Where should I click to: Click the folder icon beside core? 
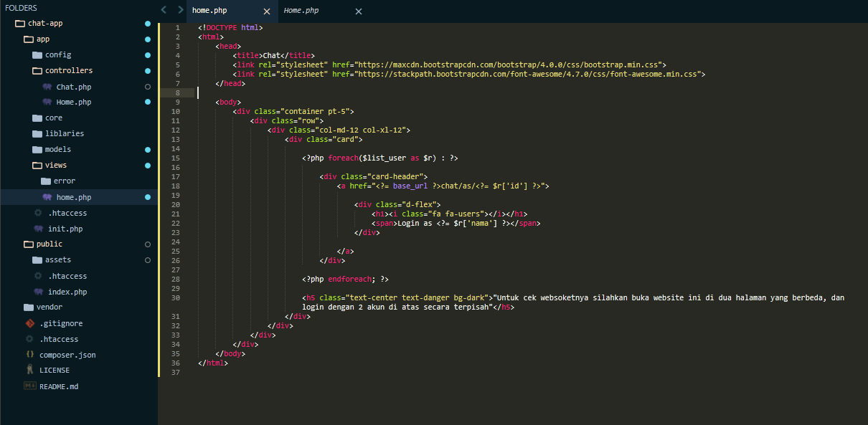pos(37,118)
